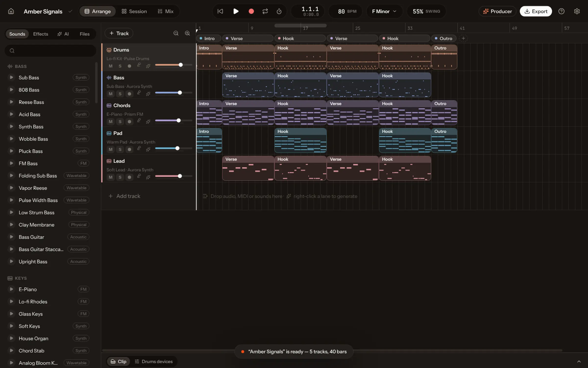Start playback with the play button
The width and height of the screenshot is (588, 368).
[x=236, y=11]
